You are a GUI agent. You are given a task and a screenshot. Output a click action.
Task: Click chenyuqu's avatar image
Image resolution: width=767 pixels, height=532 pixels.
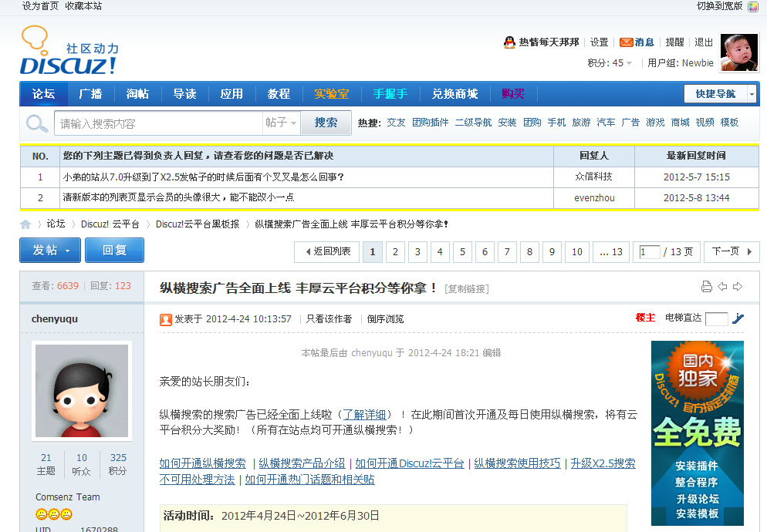click(82, 390)
